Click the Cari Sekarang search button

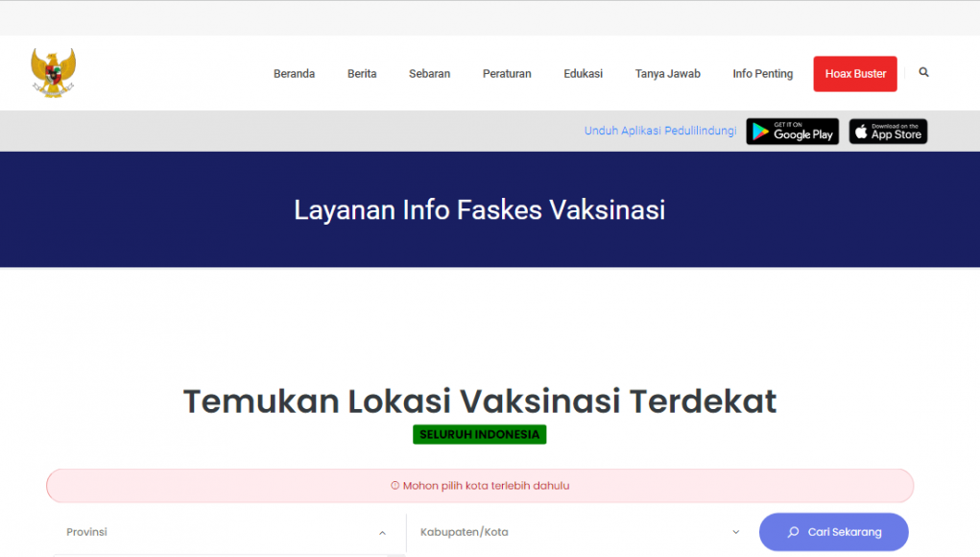point(833,532)
